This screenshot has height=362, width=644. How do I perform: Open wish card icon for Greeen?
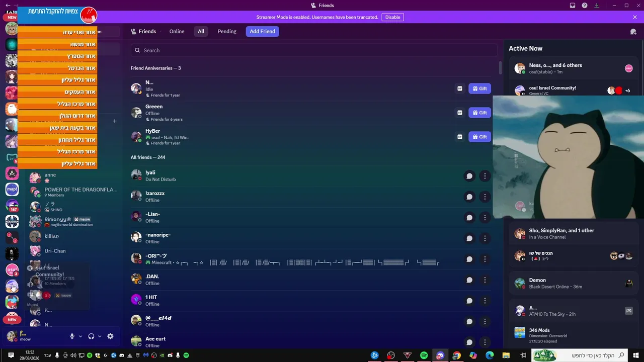point(459,113)
